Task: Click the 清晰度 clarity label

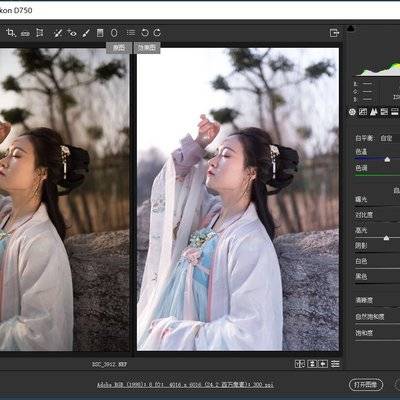Action: click(364, 300)
